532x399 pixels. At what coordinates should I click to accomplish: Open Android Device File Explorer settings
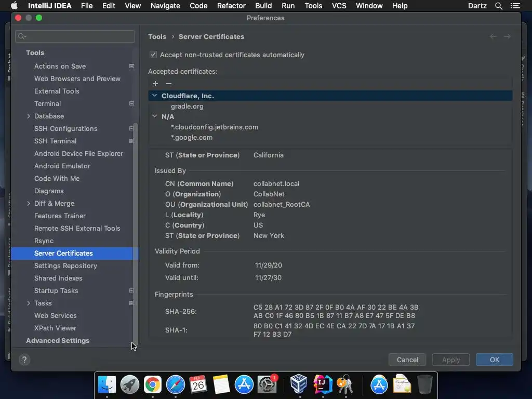(x=78, y=154)
